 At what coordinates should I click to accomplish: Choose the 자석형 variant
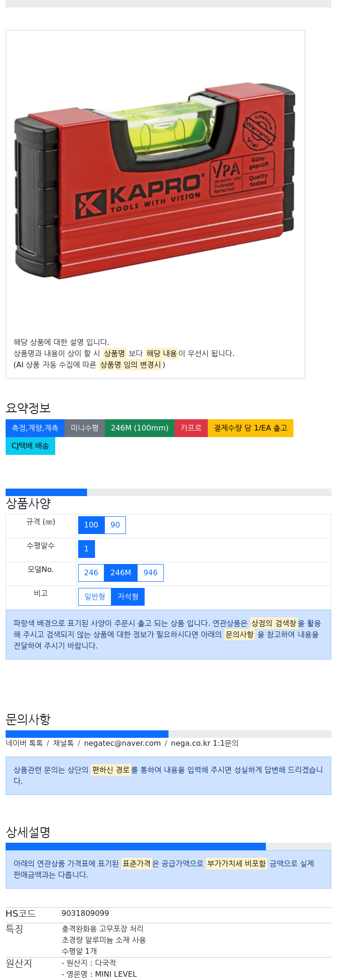point(128,597)
